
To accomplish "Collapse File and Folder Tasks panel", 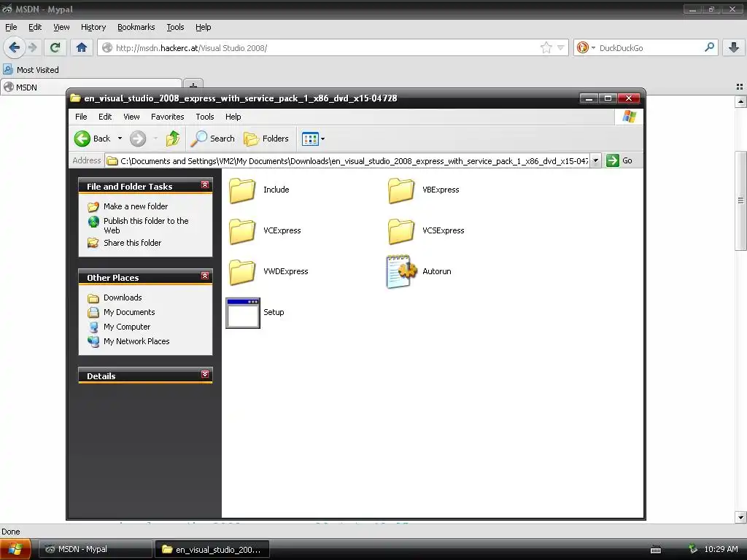I will coord(205,184).
